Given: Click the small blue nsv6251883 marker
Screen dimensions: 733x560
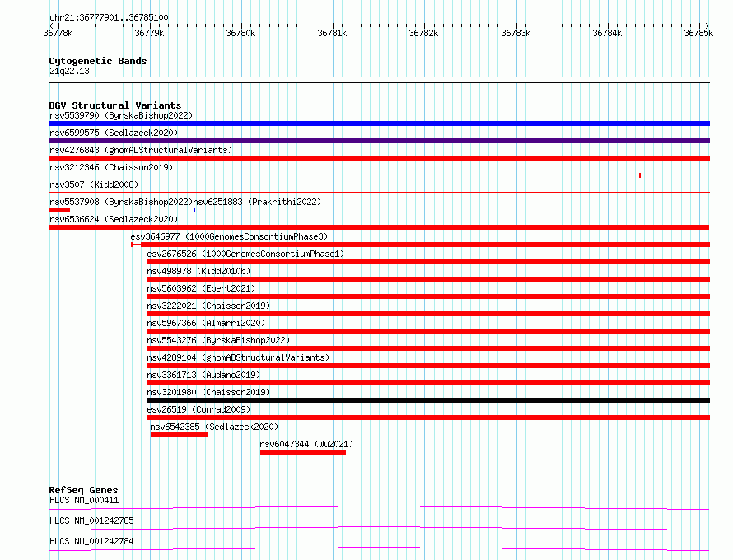Looking at the screenshot, I should click(x=194, y=210).
